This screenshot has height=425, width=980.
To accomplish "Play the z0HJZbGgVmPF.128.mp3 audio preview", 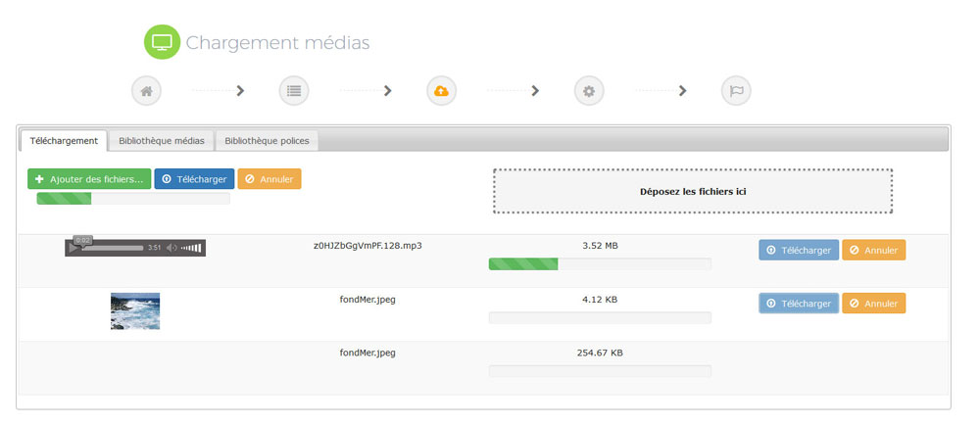I will 73,249.
